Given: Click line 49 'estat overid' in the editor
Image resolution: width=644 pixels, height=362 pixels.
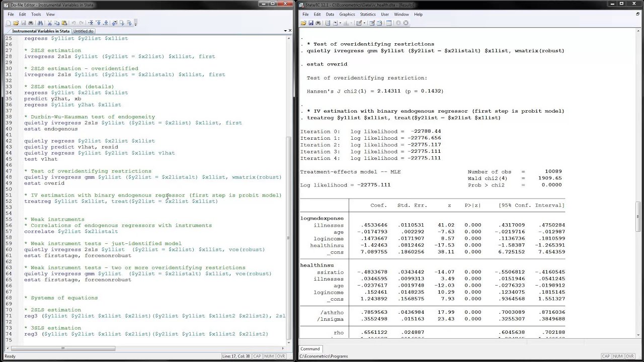Looking at the screenshot, I should [x=44, y=183].
